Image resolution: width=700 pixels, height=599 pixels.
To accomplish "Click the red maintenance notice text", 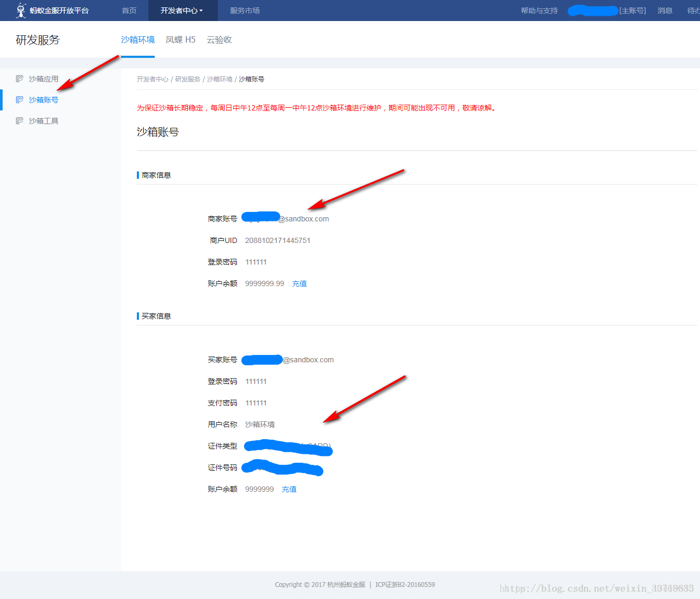I will point(317,108).
